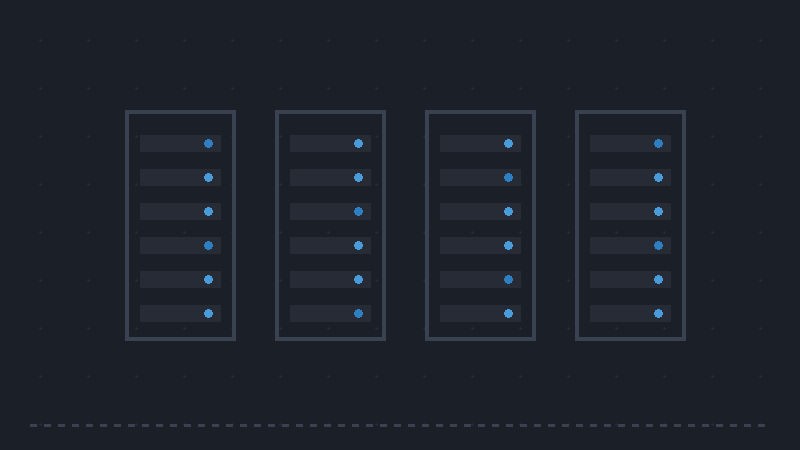Click bottom slot LED in fourth rack
Viewport: 800px width, 450px height.
(659, 314)
